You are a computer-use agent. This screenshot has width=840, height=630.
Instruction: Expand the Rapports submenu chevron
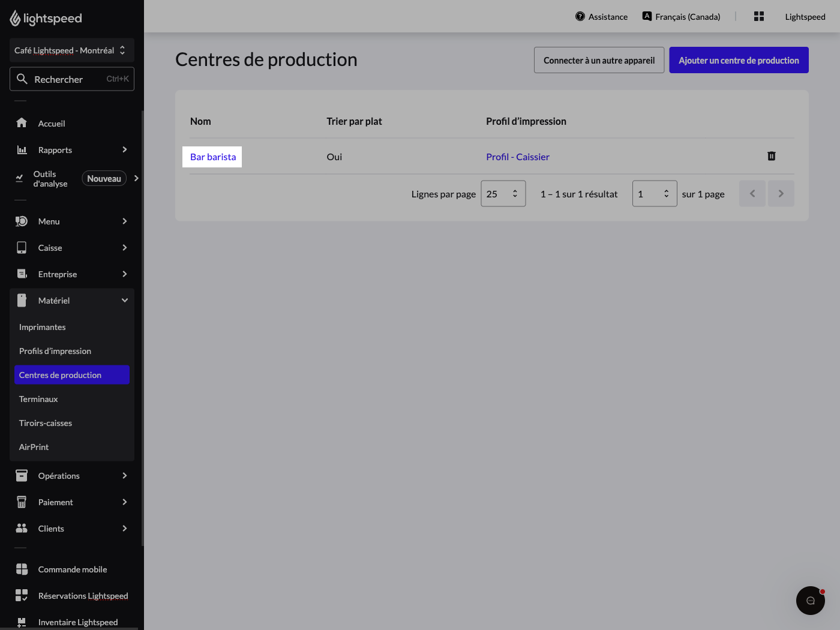[125, 149]
